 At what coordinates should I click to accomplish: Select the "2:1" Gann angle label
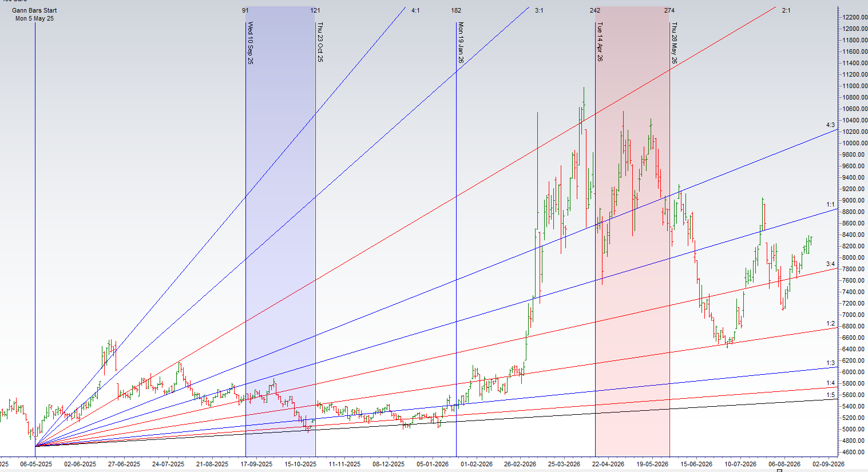click(786, 10)
